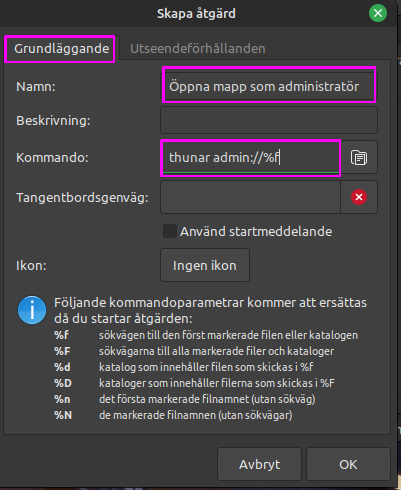Click the Skapa åtgärd title bar

196,13
